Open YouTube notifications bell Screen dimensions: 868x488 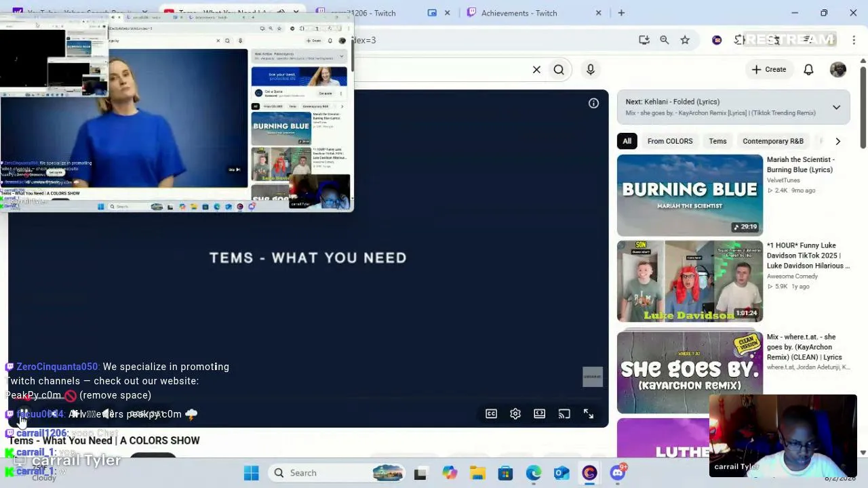[808, 69]
